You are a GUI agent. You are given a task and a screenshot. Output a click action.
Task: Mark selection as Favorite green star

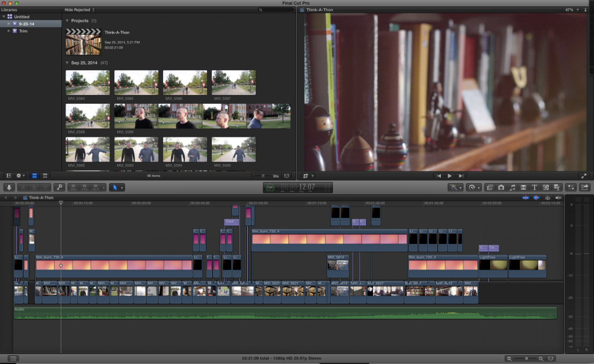point(23,187)
